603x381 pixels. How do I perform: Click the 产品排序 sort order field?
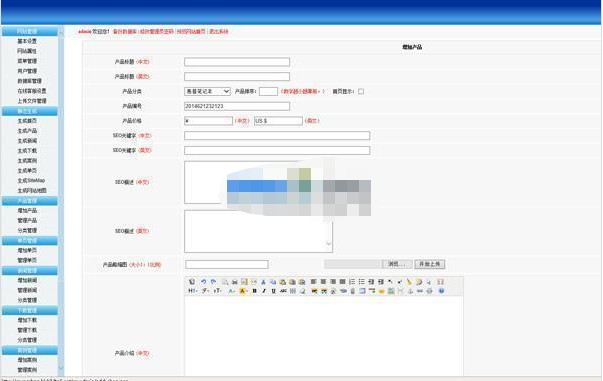pyautogui.click(x=268, y=92)
